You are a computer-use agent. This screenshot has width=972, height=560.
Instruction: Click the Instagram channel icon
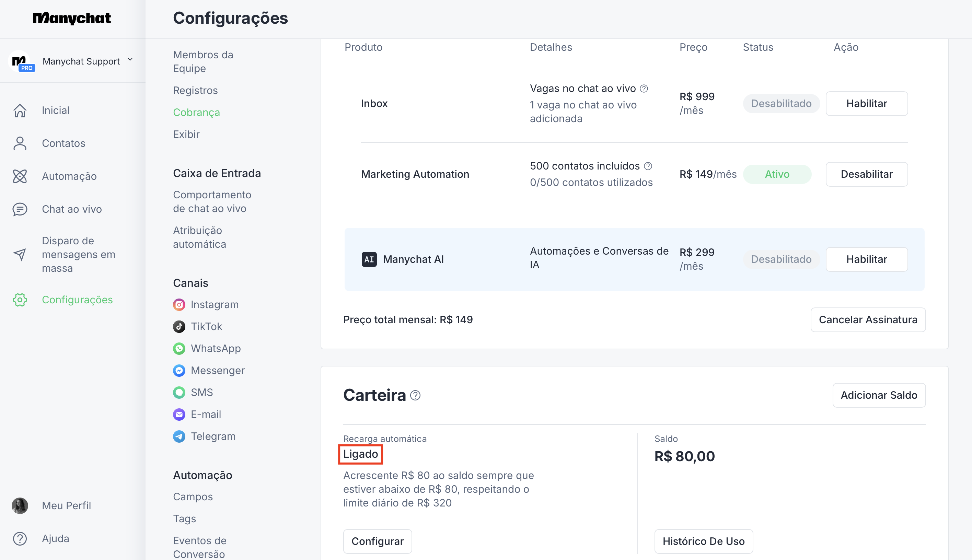[179, 305]
